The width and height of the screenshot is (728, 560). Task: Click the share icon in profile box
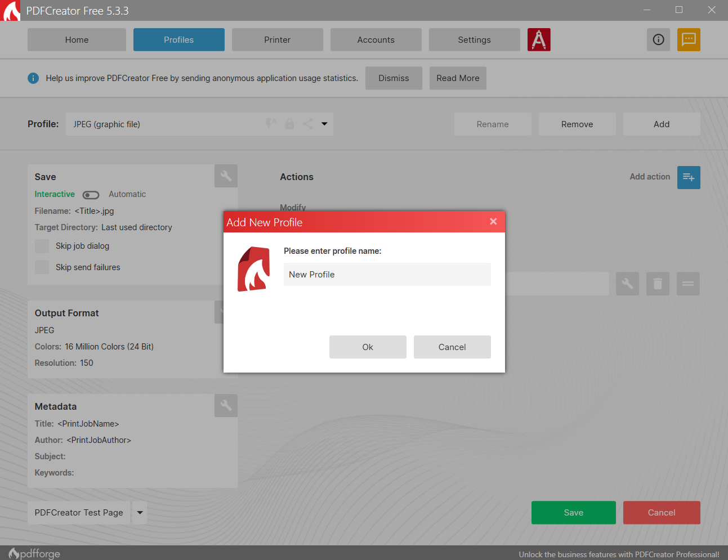[308, 124]
